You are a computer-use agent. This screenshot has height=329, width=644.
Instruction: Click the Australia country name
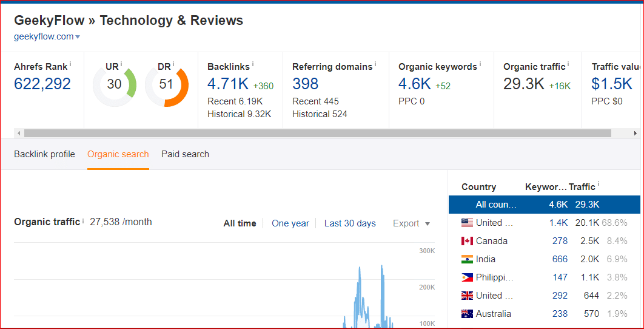coord(494,314)
